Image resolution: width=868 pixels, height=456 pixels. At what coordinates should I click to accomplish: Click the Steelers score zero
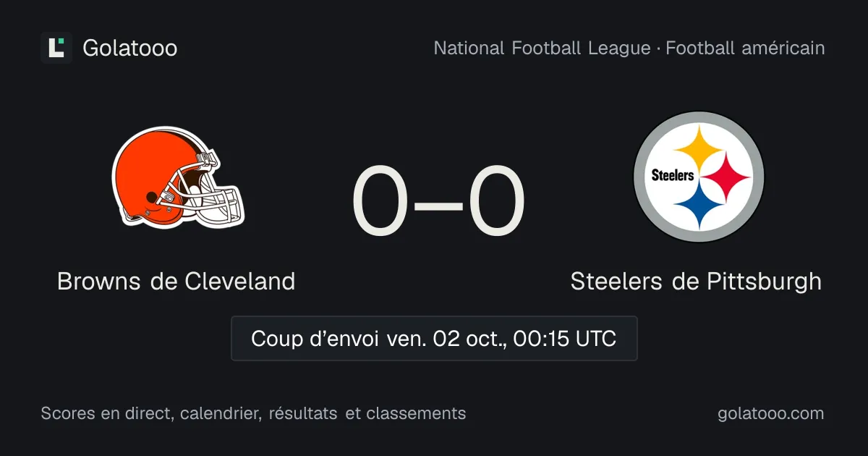(x=496, y=201)
